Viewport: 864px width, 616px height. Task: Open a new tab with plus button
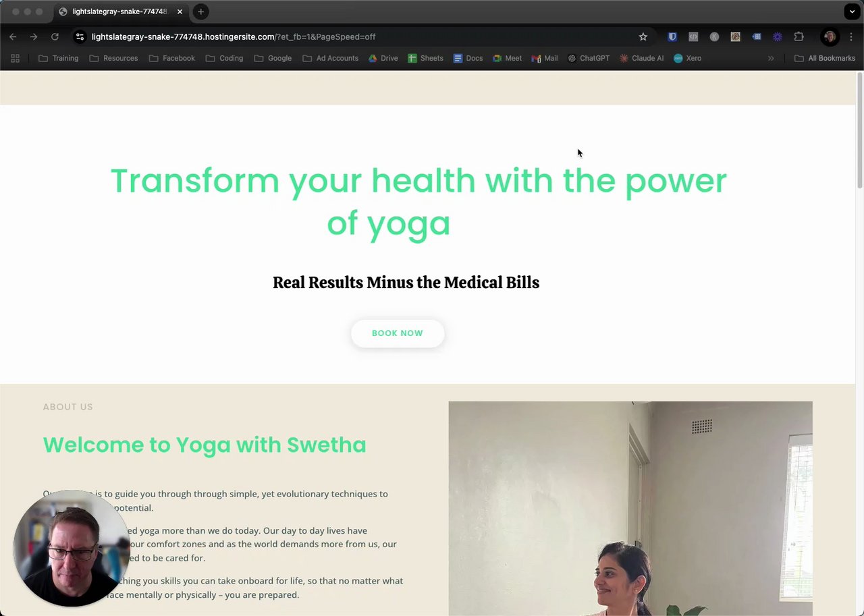tap(200, 11)
